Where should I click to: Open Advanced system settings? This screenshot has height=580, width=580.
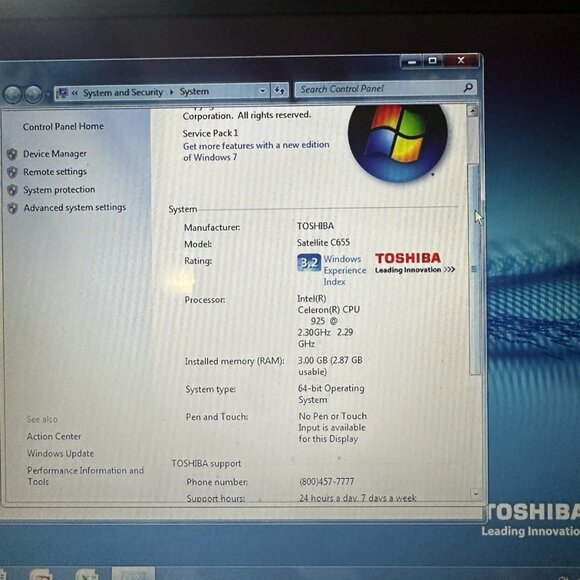click(75, 208)
